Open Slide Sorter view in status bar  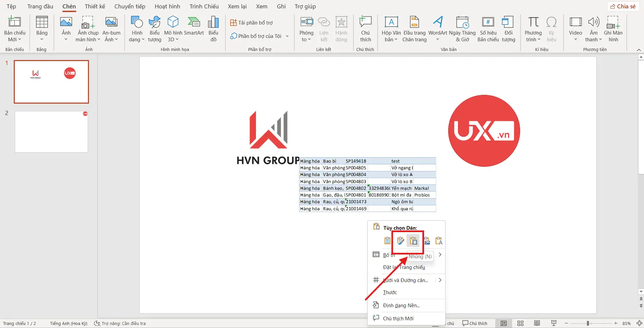(520, 323)
